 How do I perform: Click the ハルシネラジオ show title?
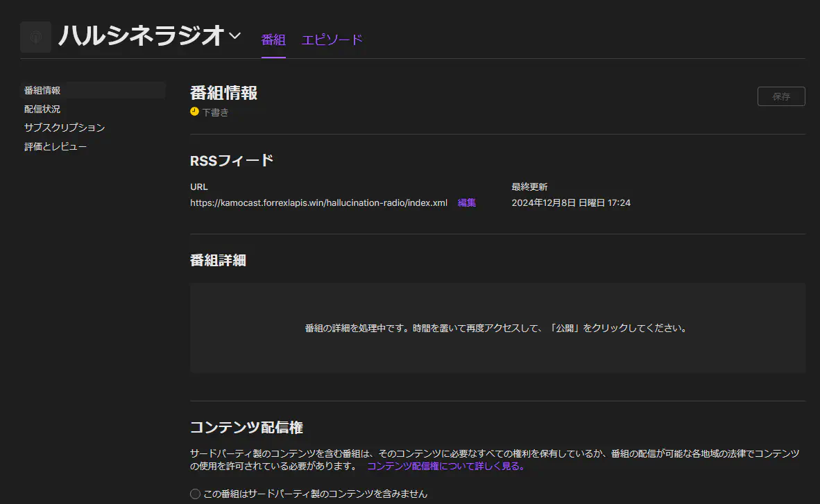[142, 36]
